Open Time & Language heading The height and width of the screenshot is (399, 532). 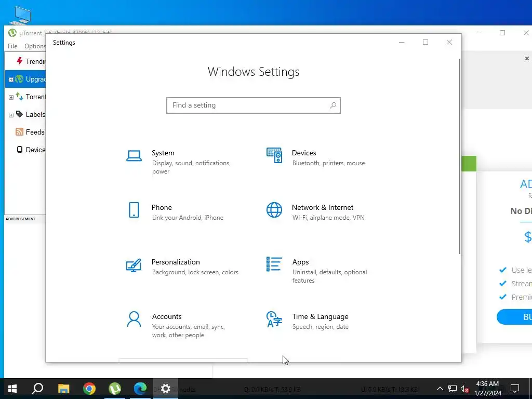tap(320, 316)
